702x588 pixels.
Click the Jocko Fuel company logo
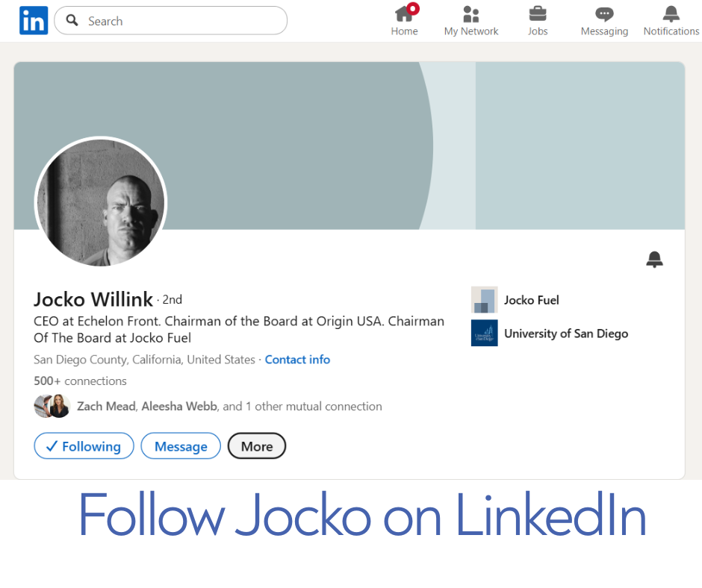click(x=484, y=300)
